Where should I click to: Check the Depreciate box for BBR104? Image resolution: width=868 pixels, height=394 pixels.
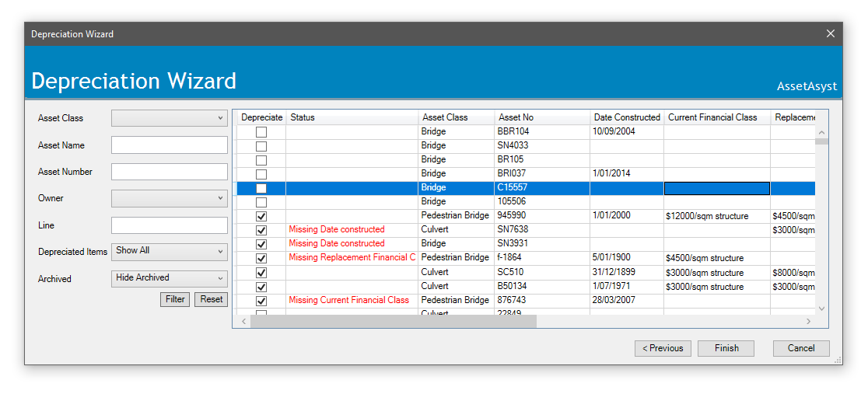point(261,132)
